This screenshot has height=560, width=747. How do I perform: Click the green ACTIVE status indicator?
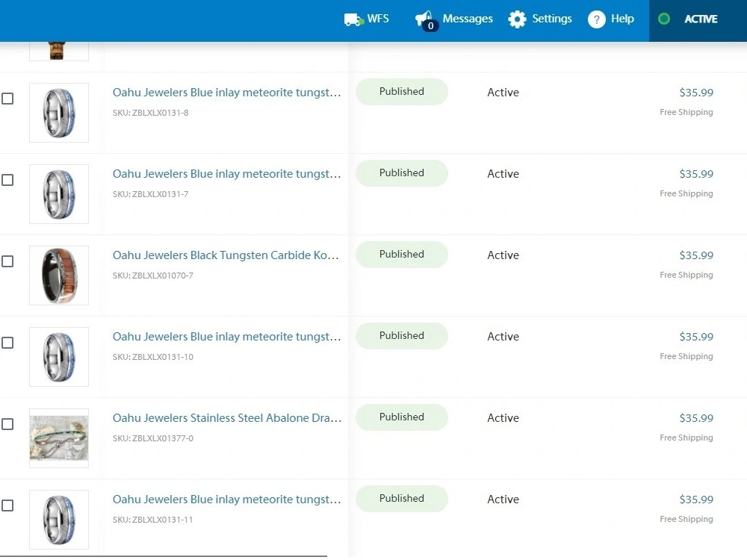[663, 19]
